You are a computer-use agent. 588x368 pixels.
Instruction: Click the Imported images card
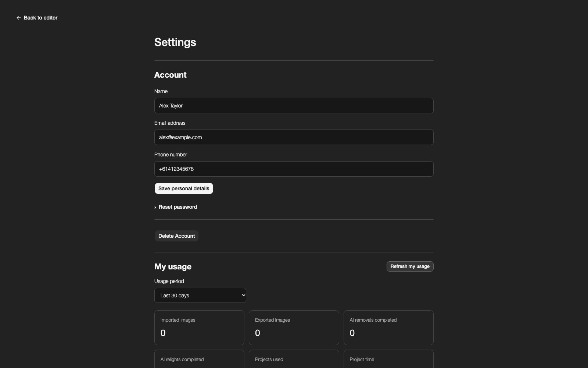pyautogui.click(x=199, y=328)
